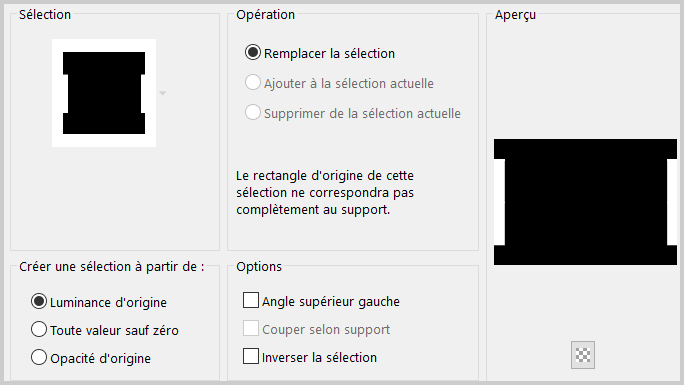The width and height of the screenshot is (684, 385).
Task: Click the rectangle d'origine warning message text
Action: (x=325, y=193)
